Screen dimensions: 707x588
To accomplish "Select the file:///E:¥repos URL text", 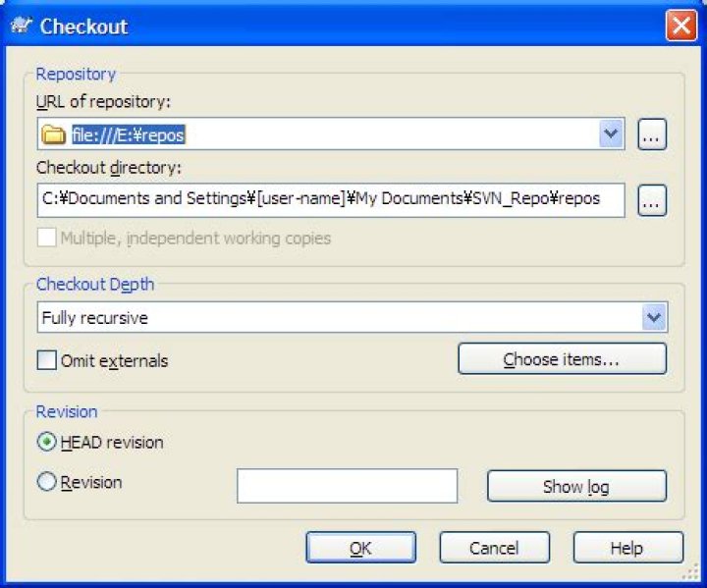I will [128, 134].
